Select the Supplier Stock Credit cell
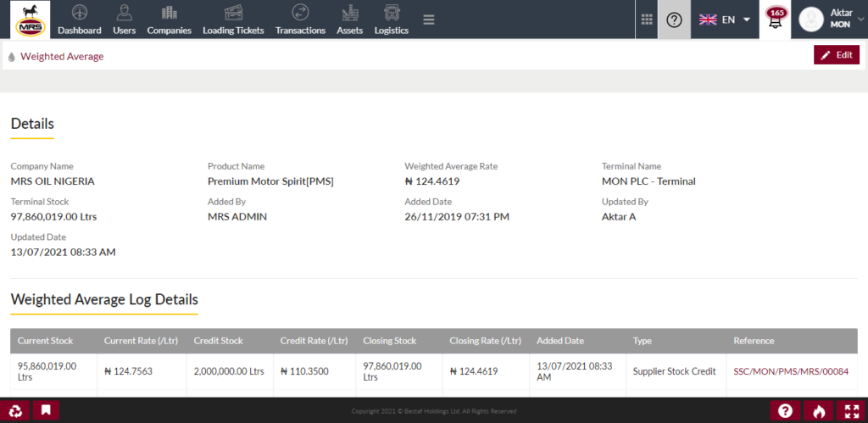 [x=674, y=371]
